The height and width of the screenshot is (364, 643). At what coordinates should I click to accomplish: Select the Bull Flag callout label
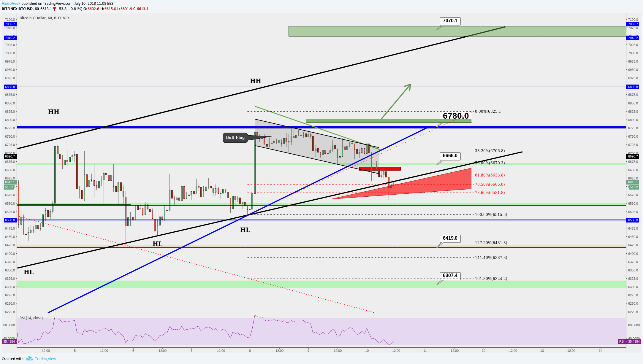[235, 138]
